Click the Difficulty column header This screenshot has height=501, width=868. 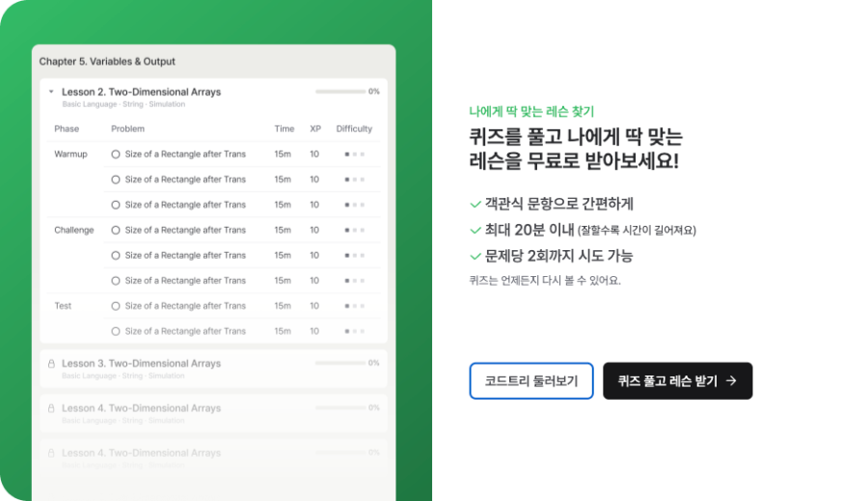(354, 128)
